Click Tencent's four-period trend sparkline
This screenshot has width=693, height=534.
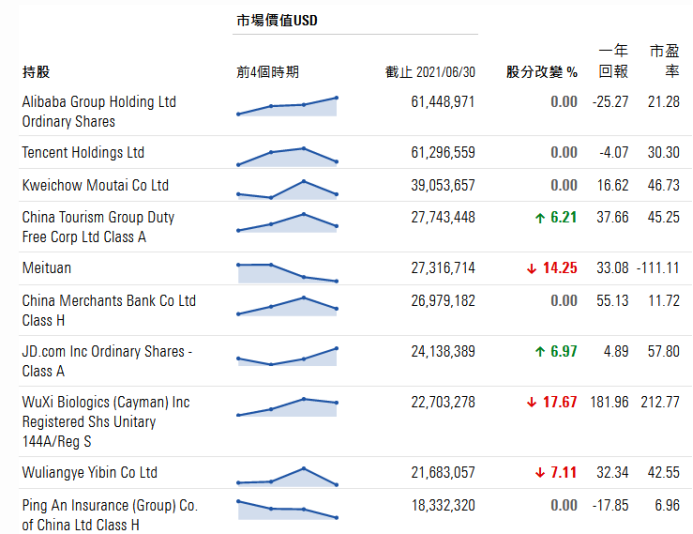tap(287, 156)
